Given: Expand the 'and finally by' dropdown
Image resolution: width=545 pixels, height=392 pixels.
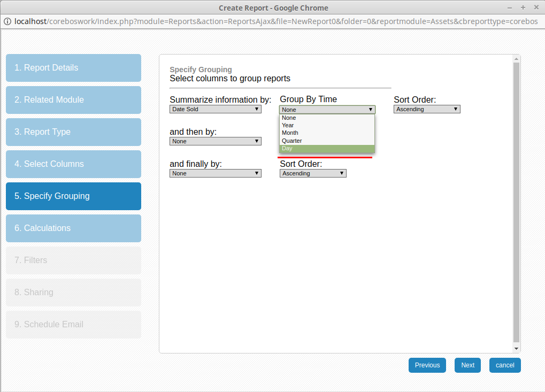Looking at the screenshot, I should [215, 173].
